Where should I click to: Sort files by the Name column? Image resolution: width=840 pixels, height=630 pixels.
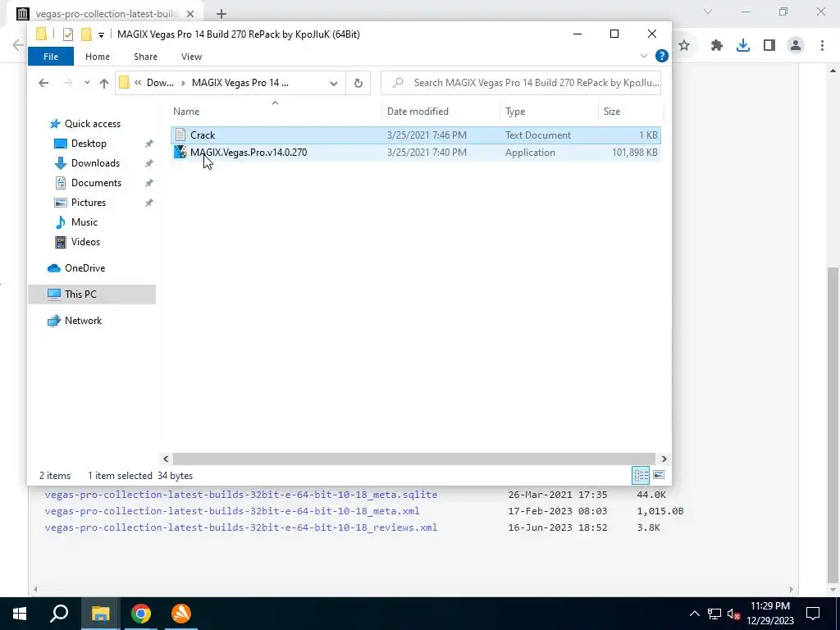[x=186, y=112]
